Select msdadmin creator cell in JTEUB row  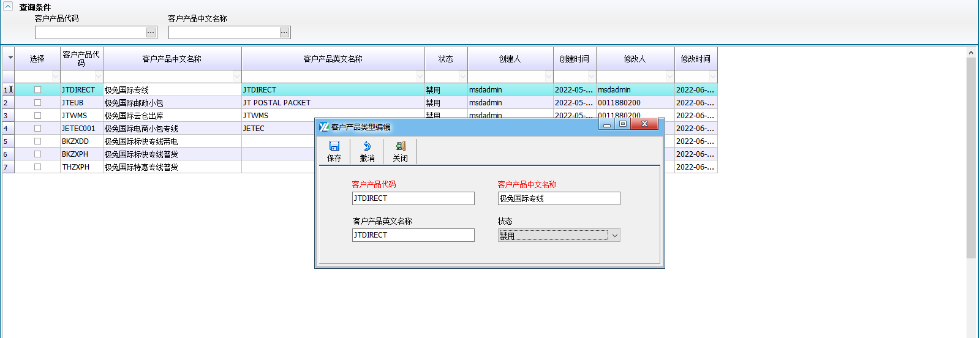click(510, 102)
